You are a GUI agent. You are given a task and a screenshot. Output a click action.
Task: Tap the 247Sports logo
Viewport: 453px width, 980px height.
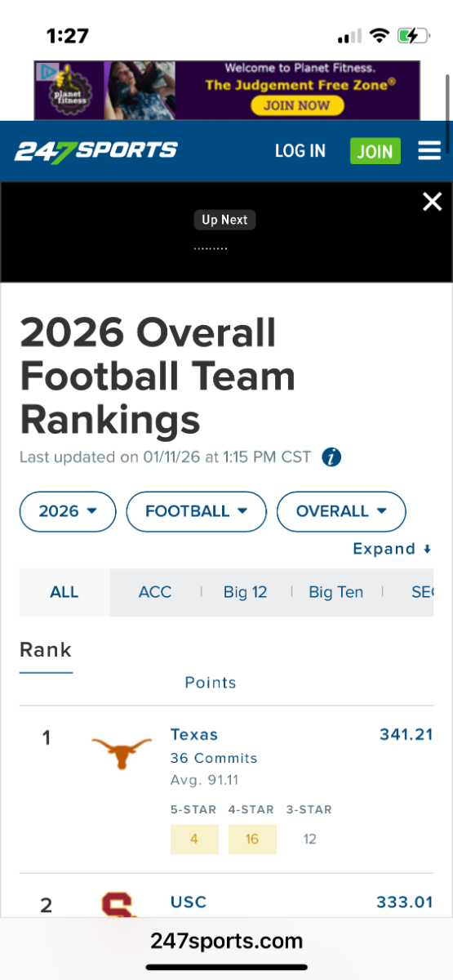point(95,150)
